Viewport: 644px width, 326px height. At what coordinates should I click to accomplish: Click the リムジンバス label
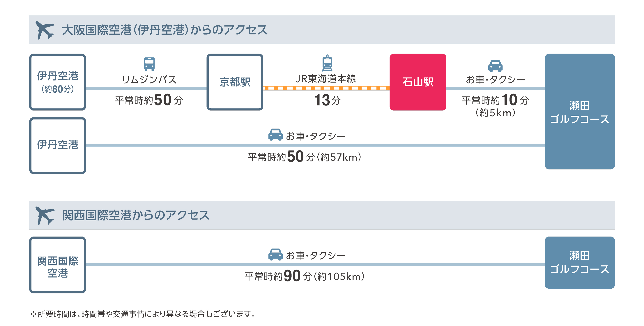[x=149, y=80]
